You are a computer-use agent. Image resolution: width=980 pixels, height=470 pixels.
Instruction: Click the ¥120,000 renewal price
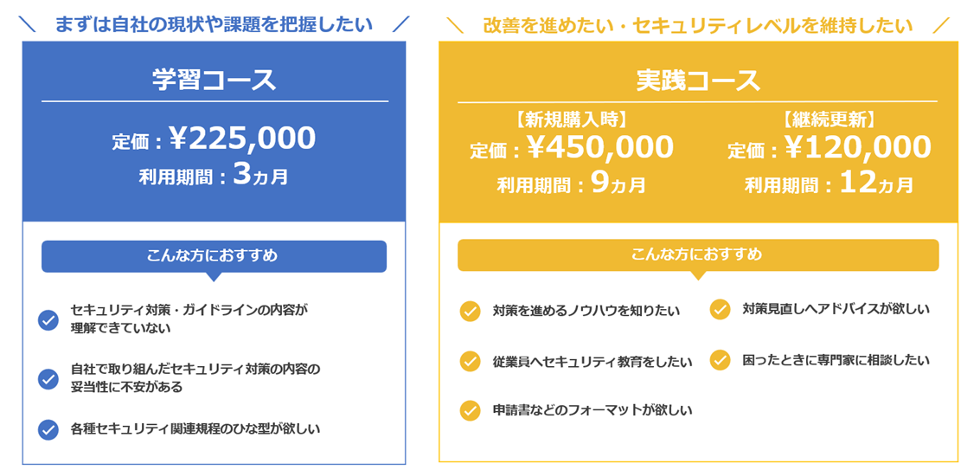coord(857,148)
